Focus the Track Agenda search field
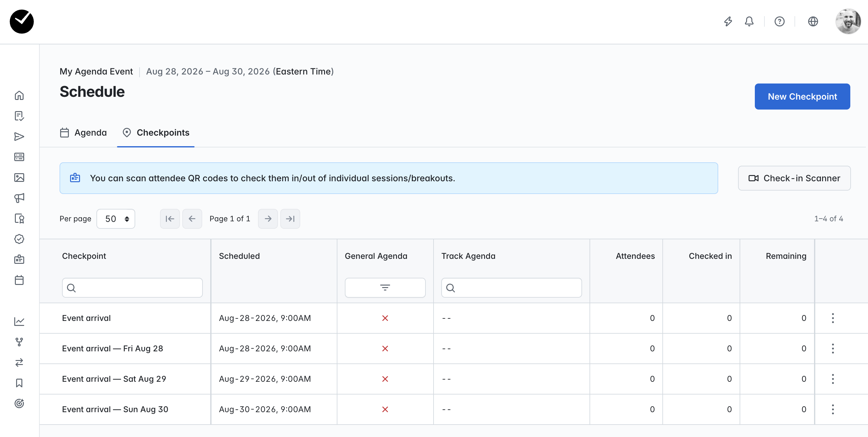Viewport: 868px width, 437px height. [x=511, y=288]
